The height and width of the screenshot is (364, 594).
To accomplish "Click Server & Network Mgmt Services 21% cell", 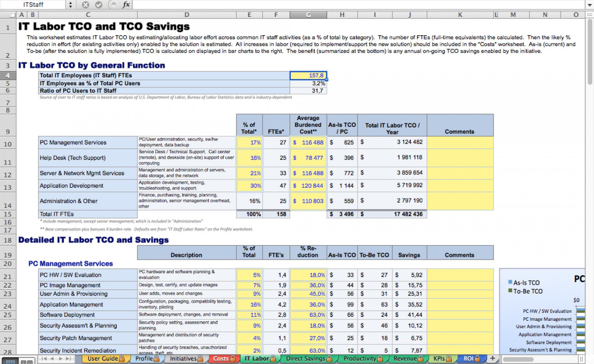I will 249,173.
